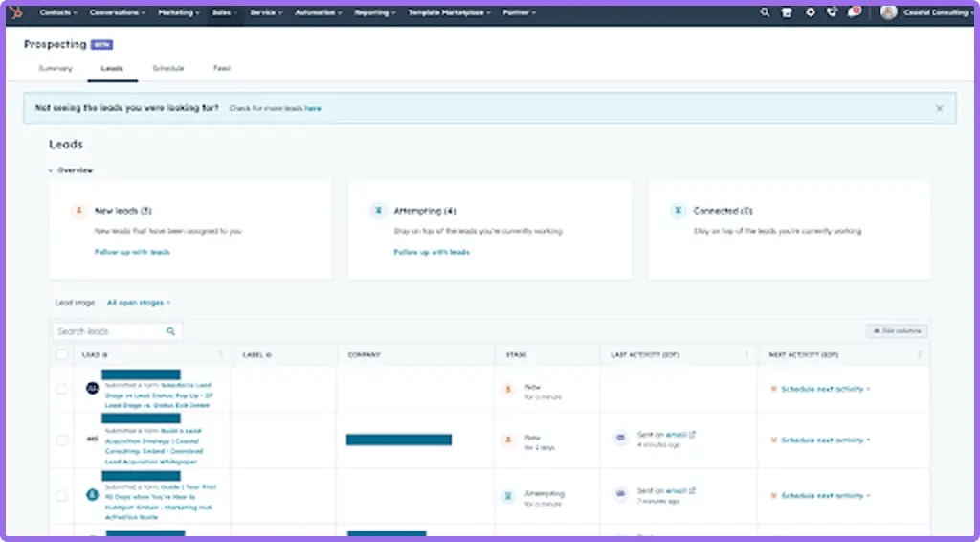Click the COMPANY column header
Viewport: 980px width, 542px height.
(x=365, y=355)
